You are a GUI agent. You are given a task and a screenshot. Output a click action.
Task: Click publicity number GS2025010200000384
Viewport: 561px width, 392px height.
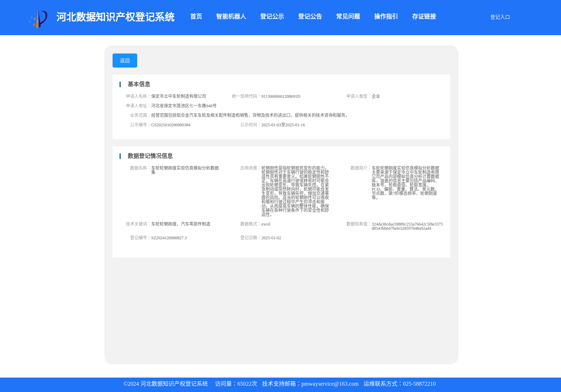tap(171, 125)
